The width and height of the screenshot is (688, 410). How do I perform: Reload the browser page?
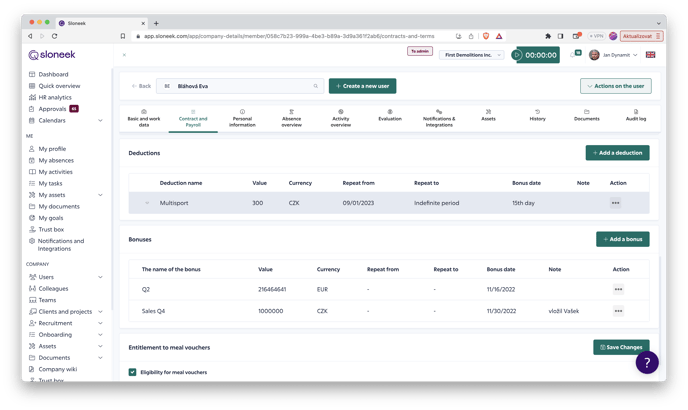(x=54, y=36)
